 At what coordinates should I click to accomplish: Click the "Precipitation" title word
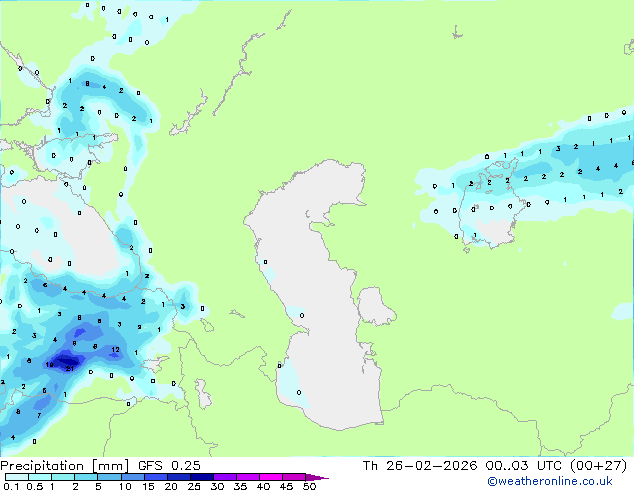pos(42,466)
